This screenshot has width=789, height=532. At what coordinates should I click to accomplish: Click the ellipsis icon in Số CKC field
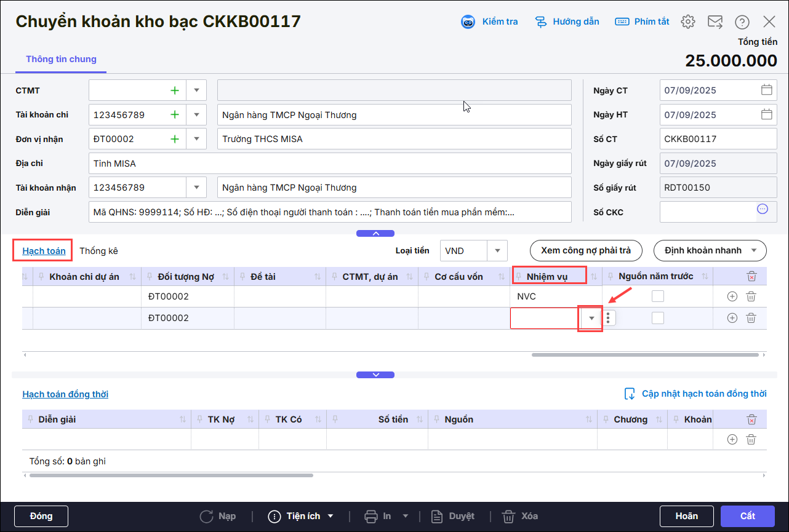click(763, 209)
